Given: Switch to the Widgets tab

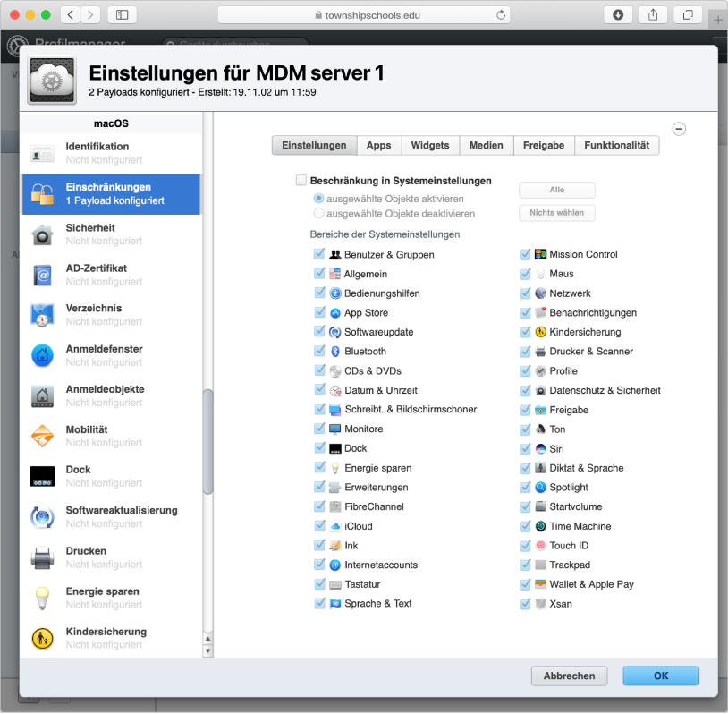Looking at the screenshot, I should tap(430, 146).
